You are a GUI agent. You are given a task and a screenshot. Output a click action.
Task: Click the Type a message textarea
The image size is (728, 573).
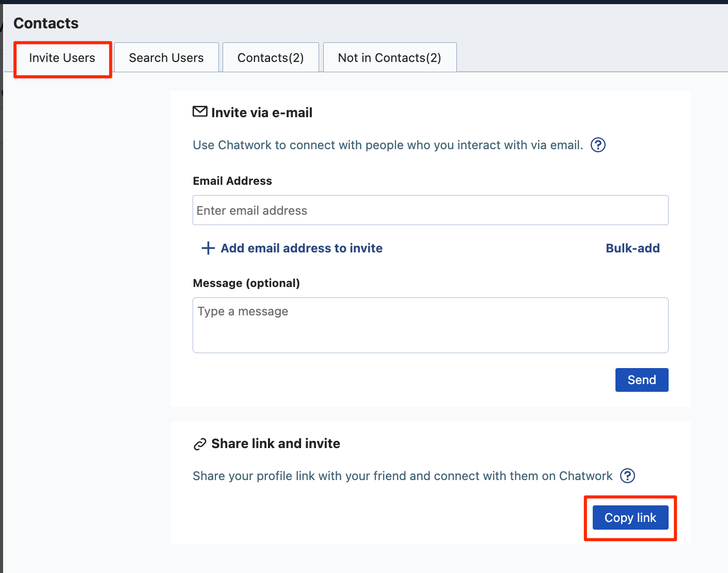pyautogui.click(x=430, y=325)
